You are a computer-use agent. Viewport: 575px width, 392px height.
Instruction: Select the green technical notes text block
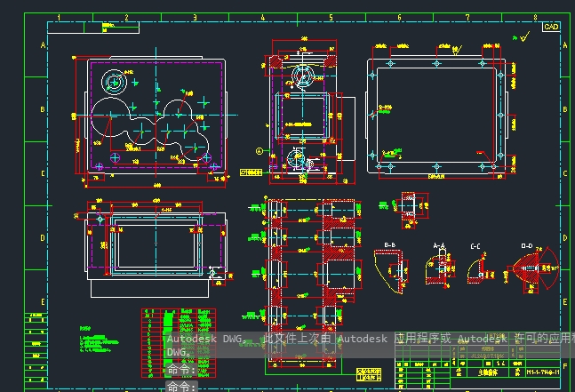click(x=99, y=340)
